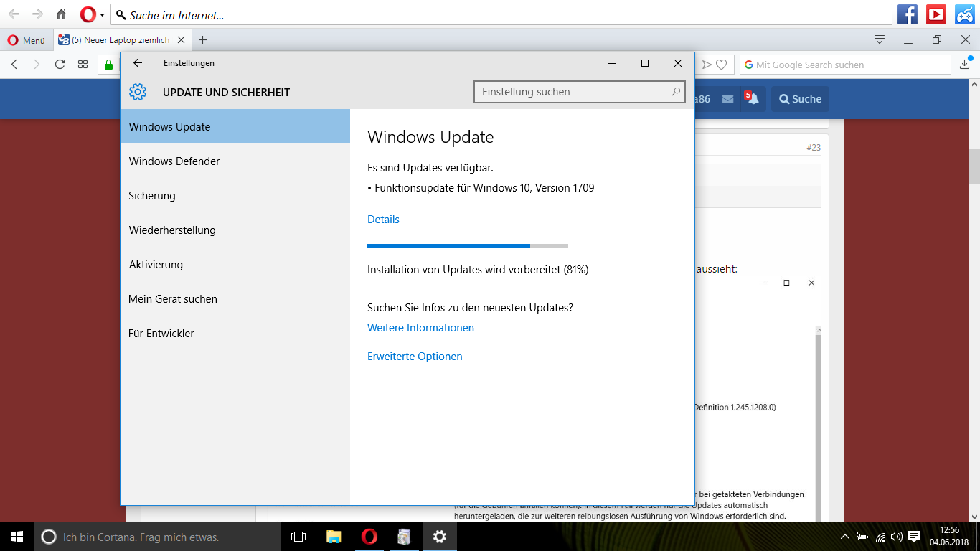Open the Opera Menü button
Screen dimensions: 980x551
[27, 40]
